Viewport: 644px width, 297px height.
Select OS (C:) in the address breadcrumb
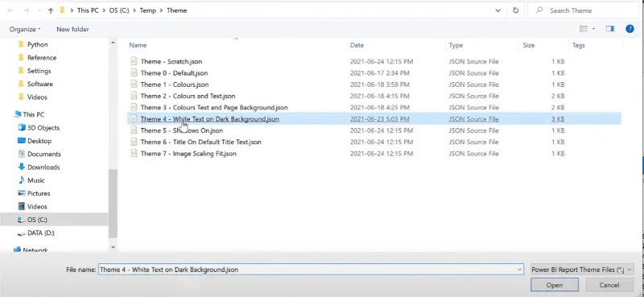(119, 10)
